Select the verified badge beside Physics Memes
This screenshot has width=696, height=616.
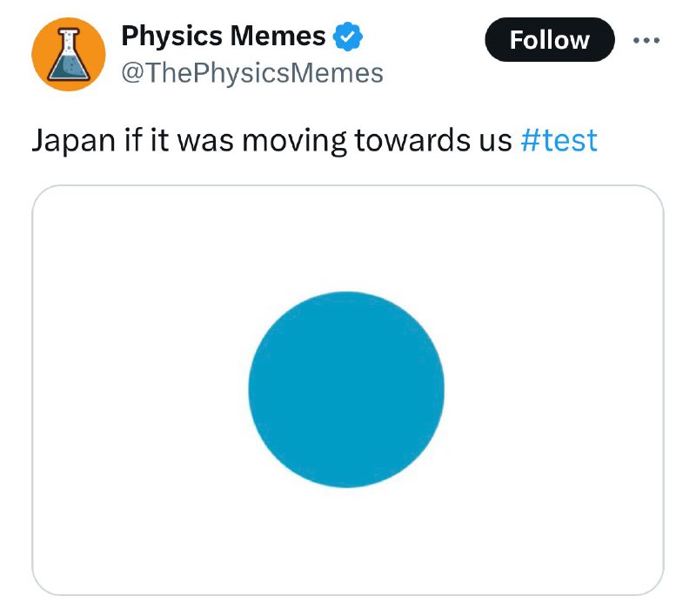pyautogui.click(x=348, y=37)
